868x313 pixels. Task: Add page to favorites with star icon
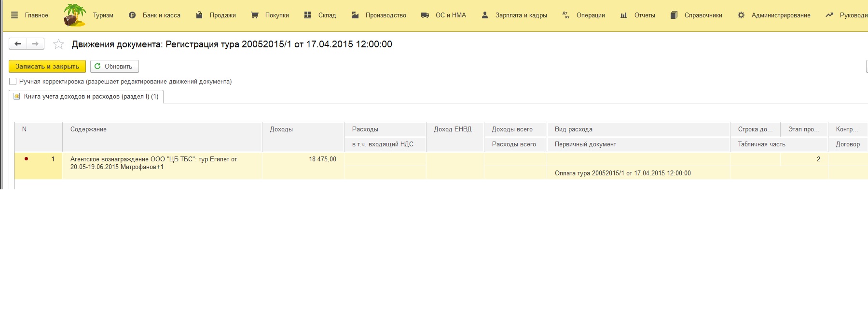[x=58, y=44]
